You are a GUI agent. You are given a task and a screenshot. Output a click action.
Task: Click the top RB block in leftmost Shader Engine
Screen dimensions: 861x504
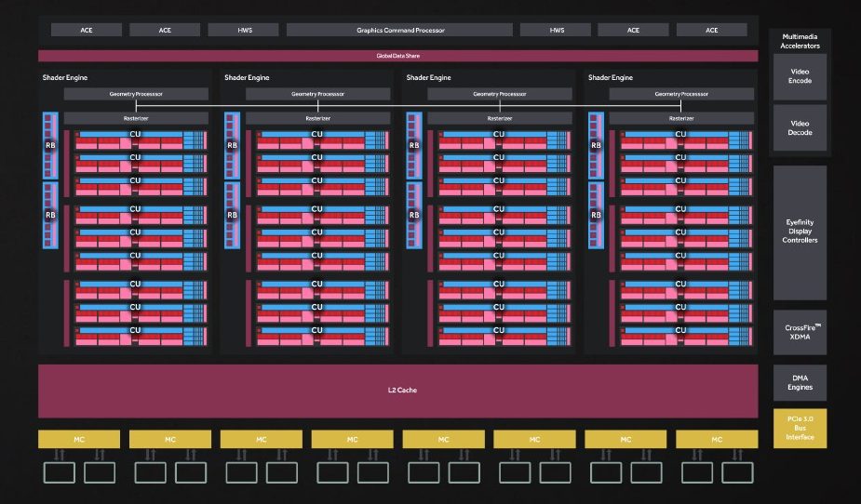(50, 145)
